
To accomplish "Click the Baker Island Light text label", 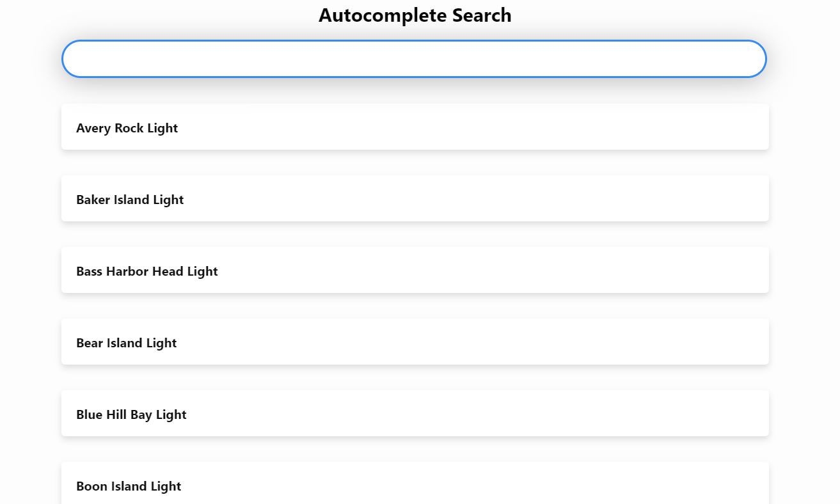I will click(130, 200).
